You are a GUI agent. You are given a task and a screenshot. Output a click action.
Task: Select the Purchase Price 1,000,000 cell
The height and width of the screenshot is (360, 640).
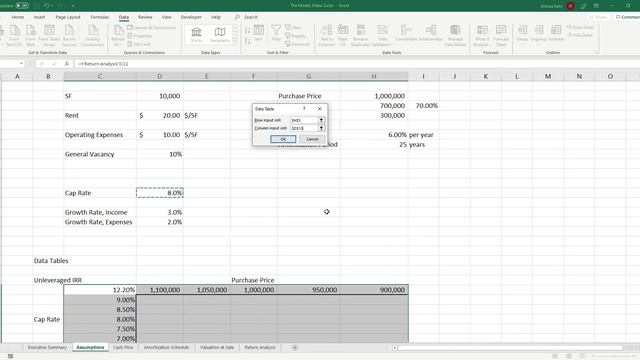click(x=374, y=96)
